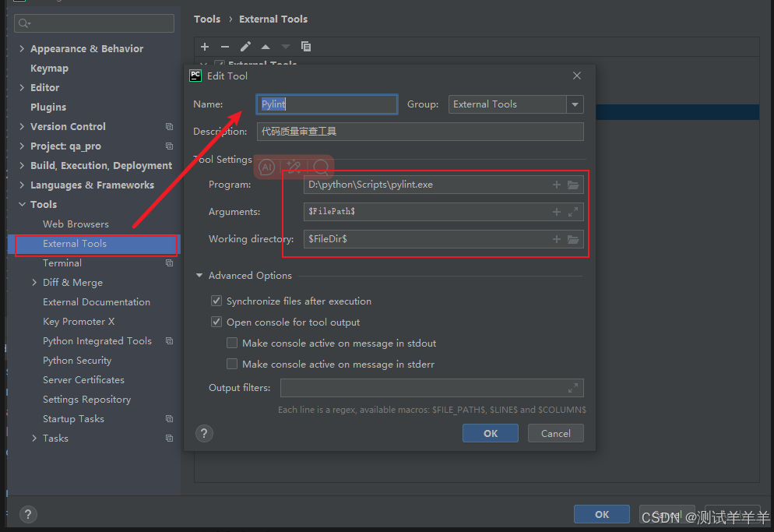Viewport: 774px width, 532px height.
Task: Move tool down with down arrow icon
Action: [285, 47]
